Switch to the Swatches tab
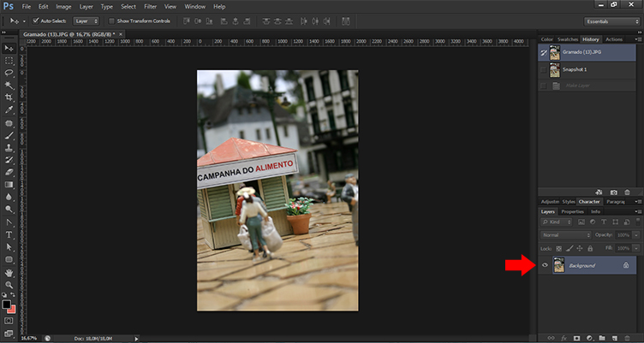This screenshot has height=343, width=644. coord(567,39)
